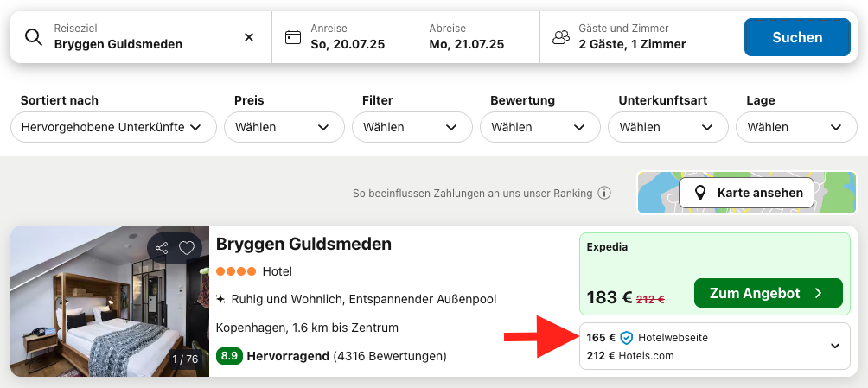Image resolution: width=868 pixels, height=388 pixels.
Task: Click 'Ruhig und Wohnlich, Entspannender Außenpool' text
Action: pos(364,300)
